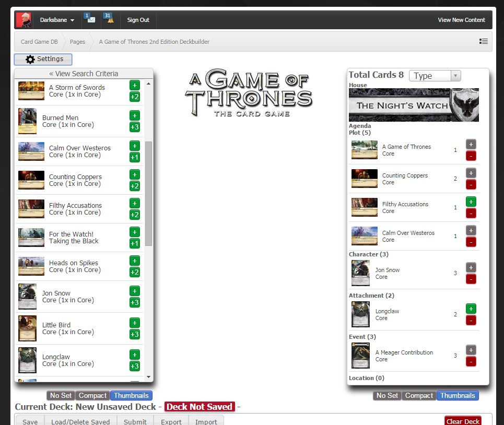
Task: Remove A Game of Thrones plot from deck
Action: coord(471,156)
